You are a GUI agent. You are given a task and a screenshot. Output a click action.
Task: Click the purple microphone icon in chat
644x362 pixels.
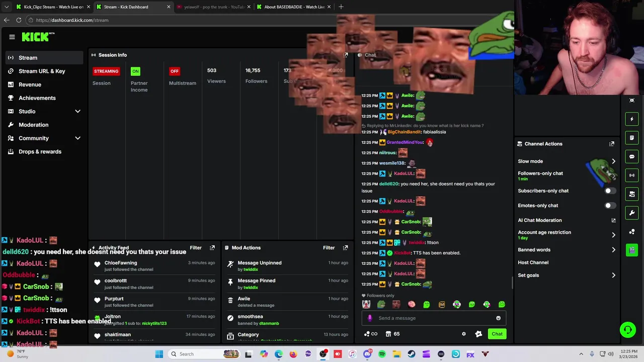(370, 318)
